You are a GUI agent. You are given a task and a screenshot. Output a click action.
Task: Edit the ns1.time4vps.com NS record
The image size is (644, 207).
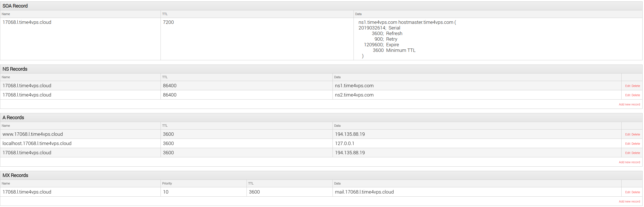627,86
